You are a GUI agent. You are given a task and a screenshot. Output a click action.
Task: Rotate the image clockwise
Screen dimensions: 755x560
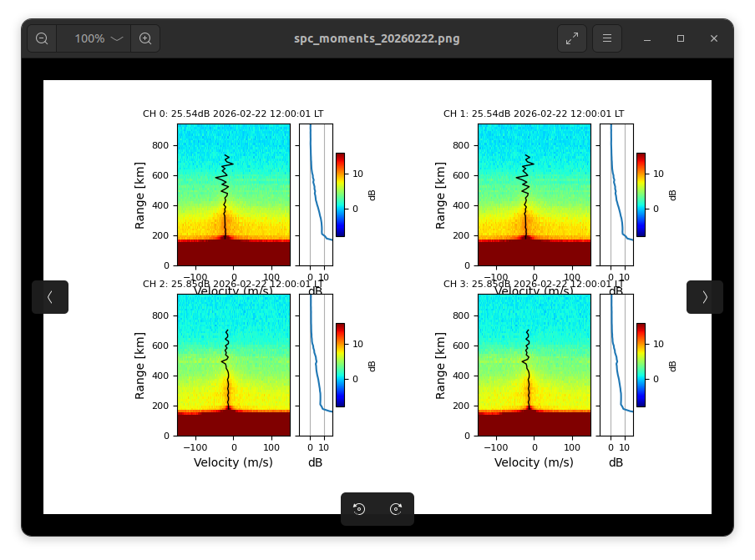point(396,509)
